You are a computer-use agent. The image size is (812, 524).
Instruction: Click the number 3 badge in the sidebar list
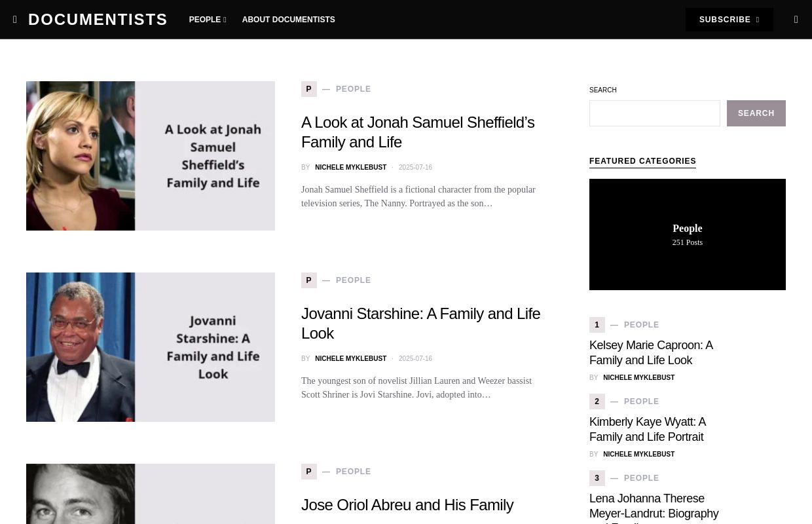(597, 478)
